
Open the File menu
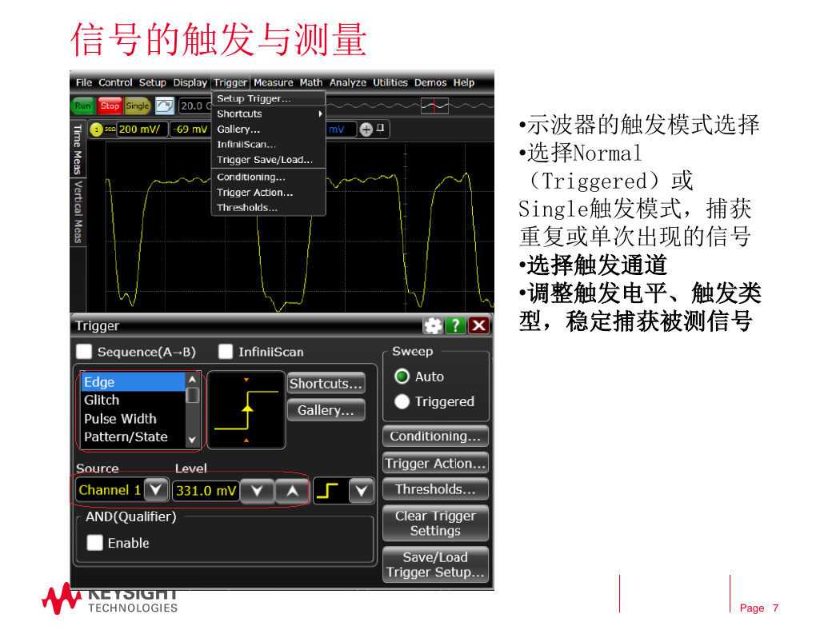click(x=84, y=82)
